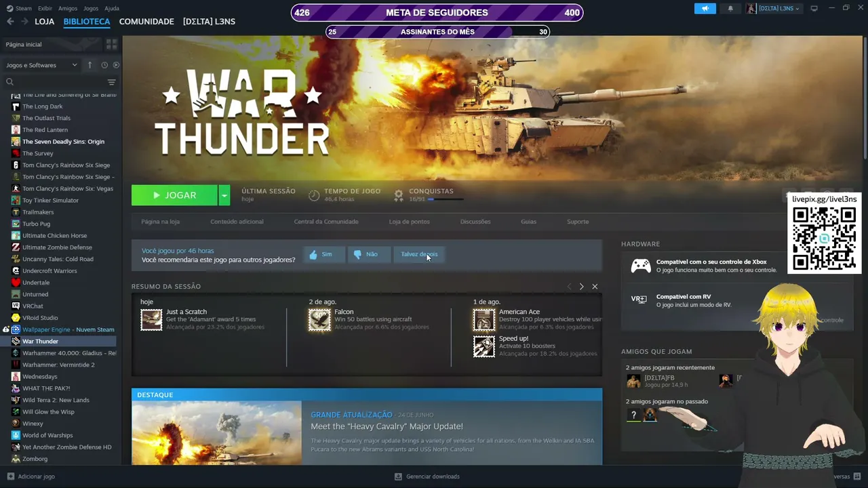Viewport: 868px width, 488px height.
Task: Filter library by recent activity clock icon
Action: click(x=104, y=65)
